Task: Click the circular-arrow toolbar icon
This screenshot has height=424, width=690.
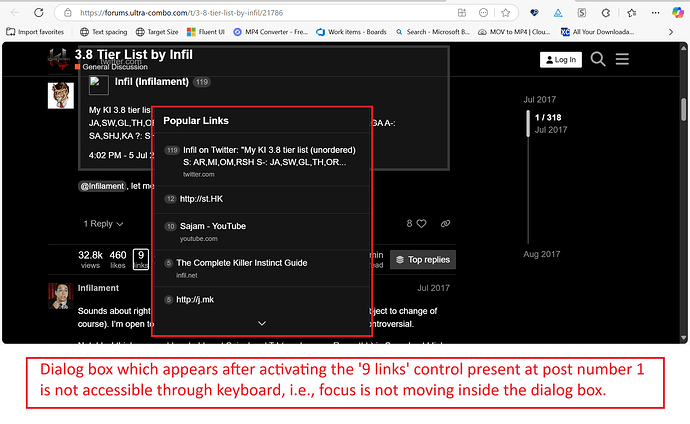Action: tap(606, 13)
